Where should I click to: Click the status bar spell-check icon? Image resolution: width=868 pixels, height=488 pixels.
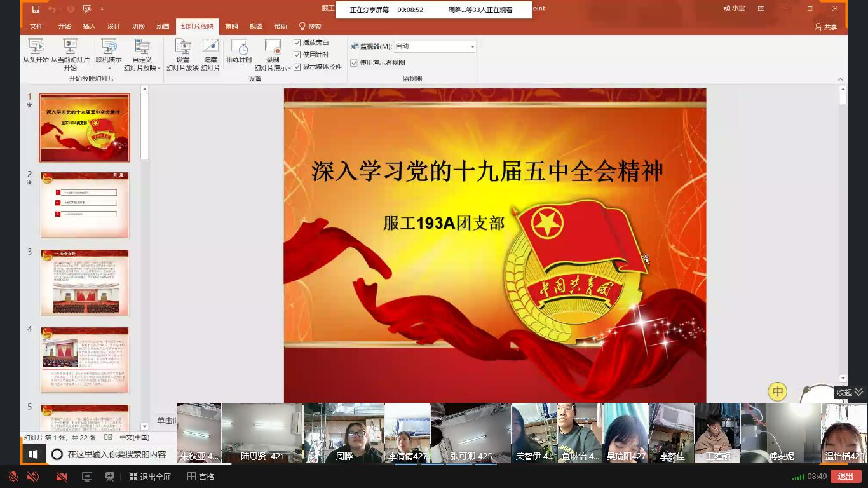(109, 438)
